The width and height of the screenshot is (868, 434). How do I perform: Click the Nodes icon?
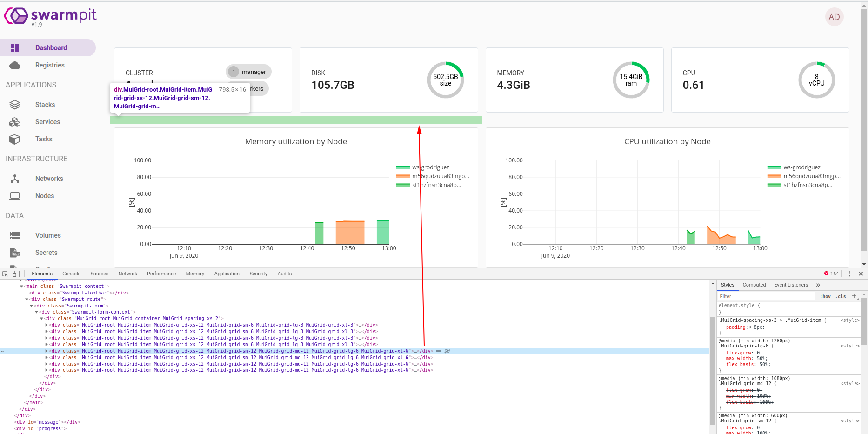pos(15,196)
